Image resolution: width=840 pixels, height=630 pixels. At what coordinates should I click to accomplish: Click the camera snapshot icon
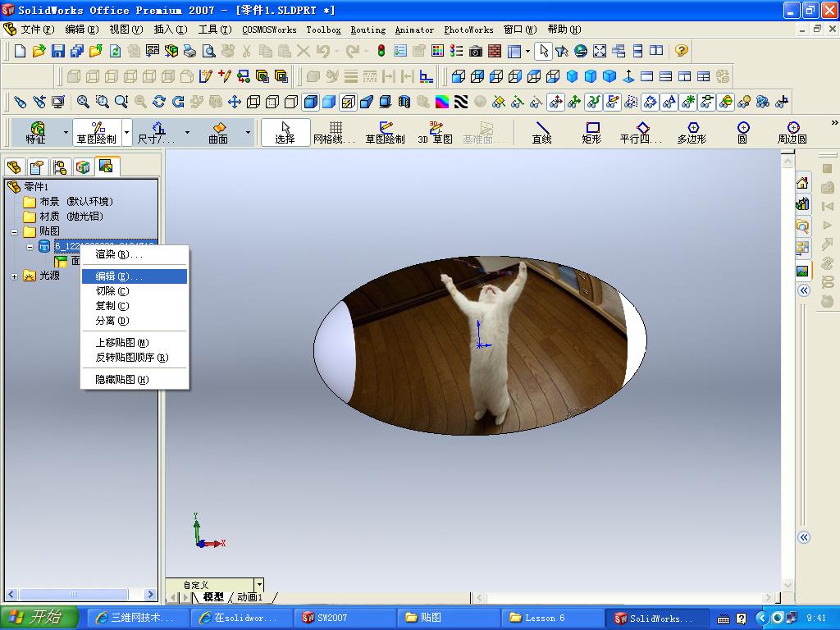[475, 51]
